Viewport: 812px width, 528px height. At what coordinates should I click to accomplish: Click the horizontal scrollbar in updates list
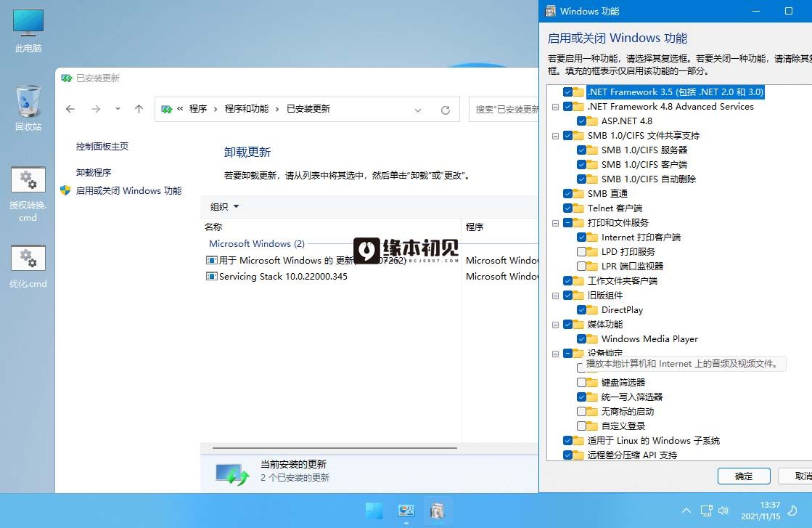click(x=335, y=447)
